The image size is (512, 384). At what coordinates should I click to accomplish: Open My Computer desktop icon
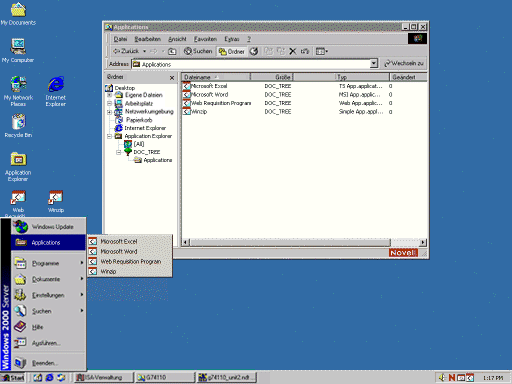click(x=18, y=51)
